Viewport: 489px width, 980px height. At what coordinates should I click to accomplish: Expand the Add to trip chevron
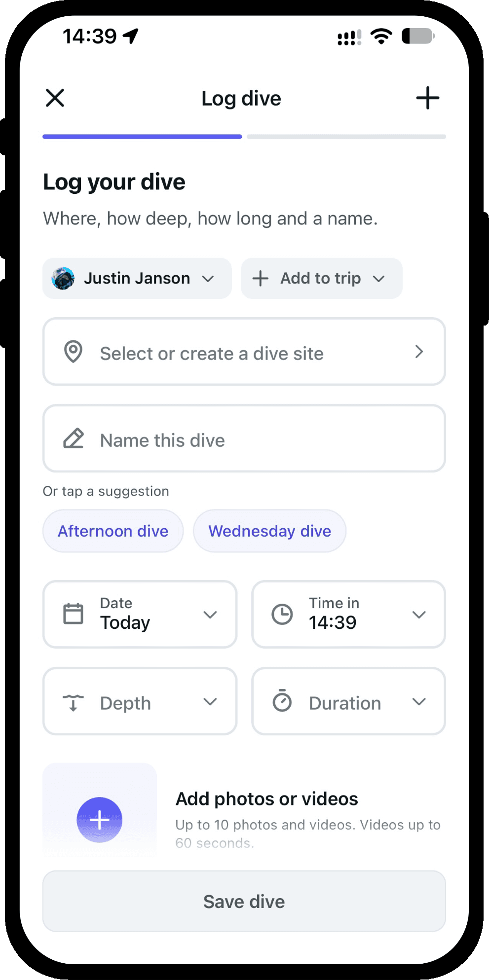[x=378, y=279]
